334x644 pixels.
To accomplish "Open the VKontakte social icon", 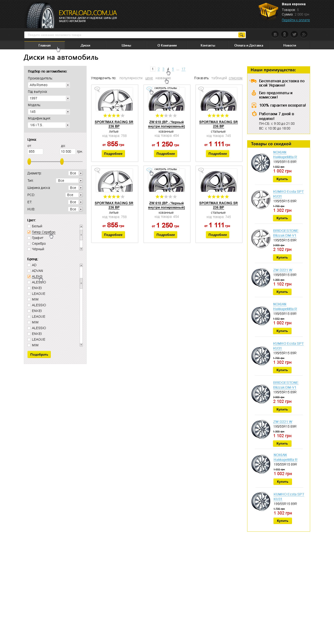I will [275, 35].
